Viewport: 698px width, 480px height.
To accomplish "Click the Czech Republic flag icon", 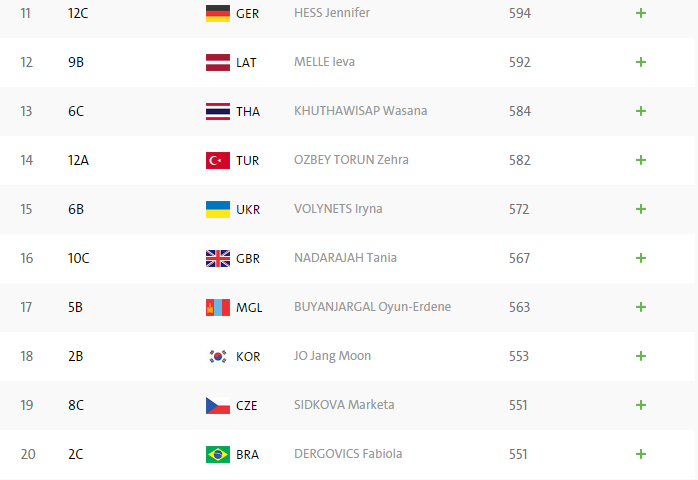I will point(218,405).
